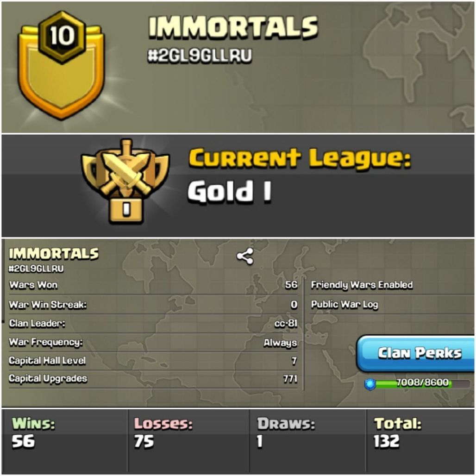
Task: Tap the share icon beside clan name
Action: coord(245,257)
